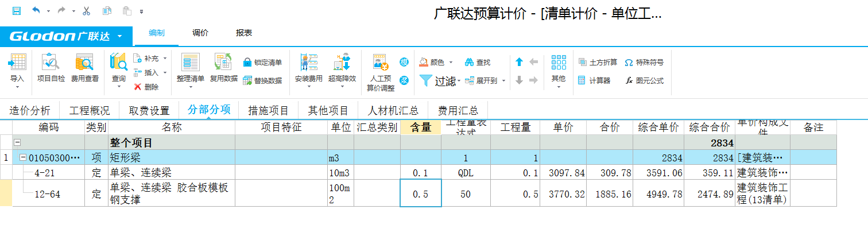Image resolution: width=868 pixels, height=240 pixels.
Task: Expand the 查询 dropdown arrow
Action: pos(119,87)
